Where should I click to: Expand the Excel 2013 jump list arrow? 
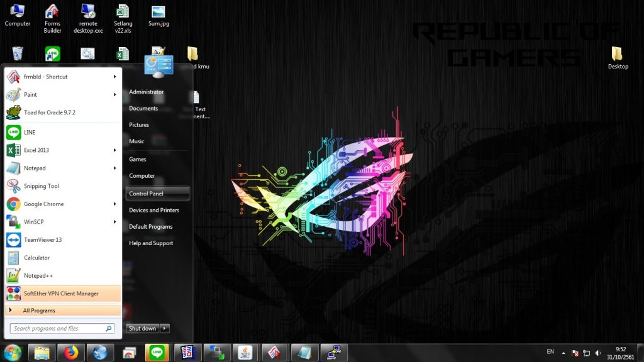click(115, 150)
